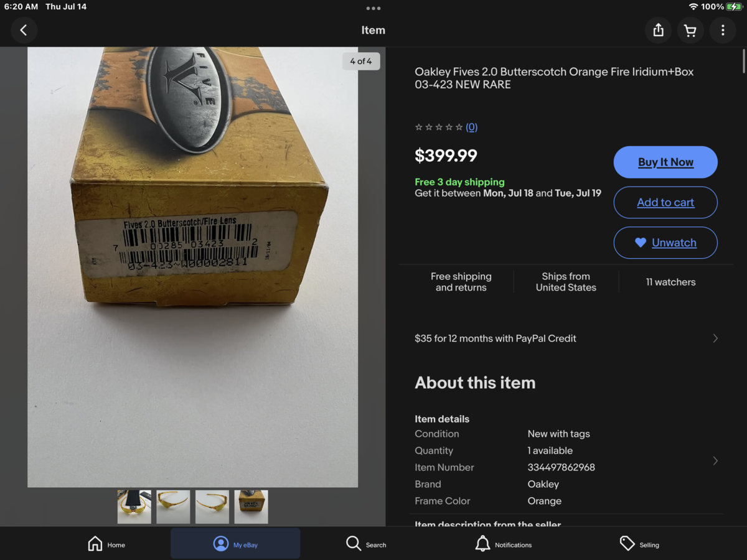Open the My eBay tab
Image resolution: width=747 pixels, height=560 pixels.
(235, 544)
